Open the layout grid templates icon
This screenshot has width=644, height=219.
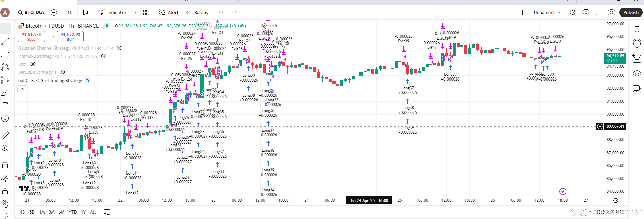(x=146, y=12)
